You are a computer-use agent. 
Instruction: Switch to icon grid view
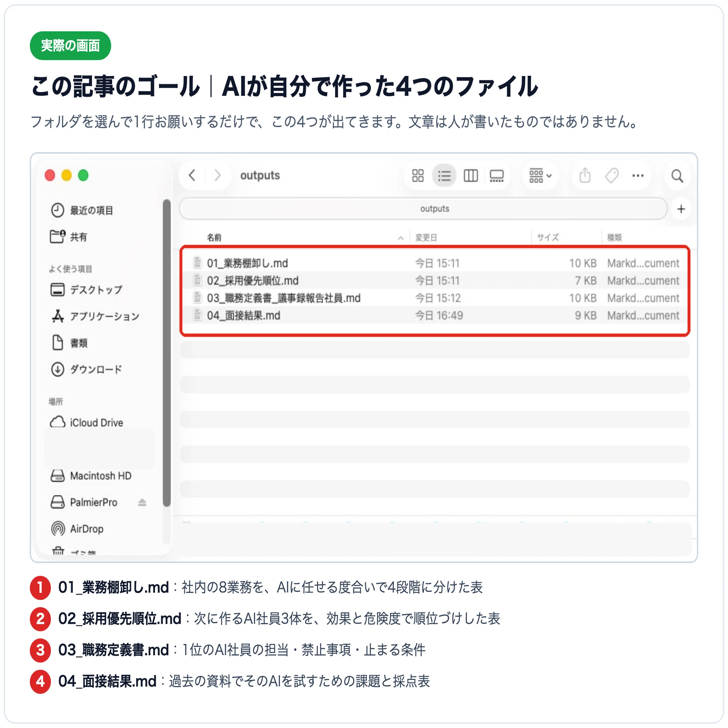pyautogui.click(x=418, y=175)
